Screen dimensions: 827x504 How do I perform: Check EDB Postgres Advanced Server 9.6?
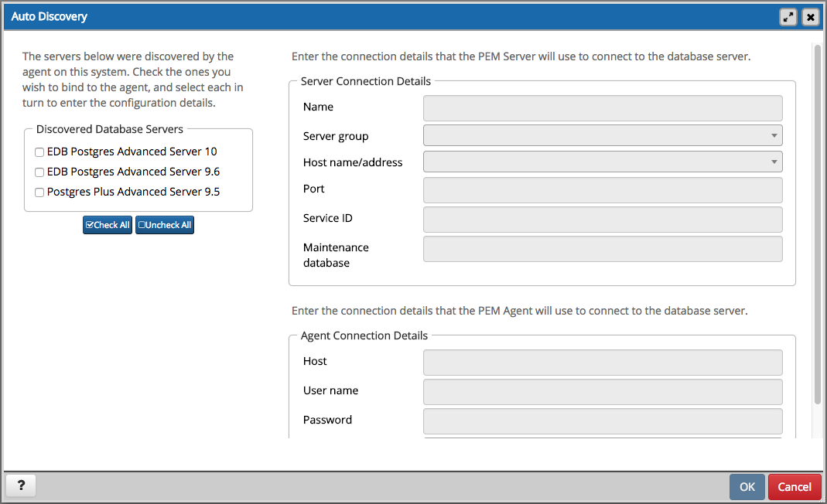[39, 172]
